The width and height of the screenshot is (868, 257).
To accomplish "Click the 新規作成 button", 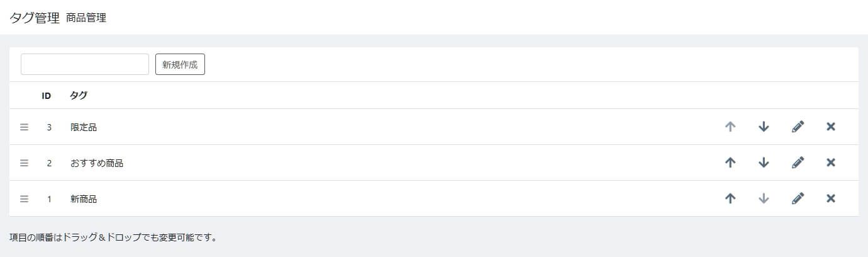I will (180, 64).
